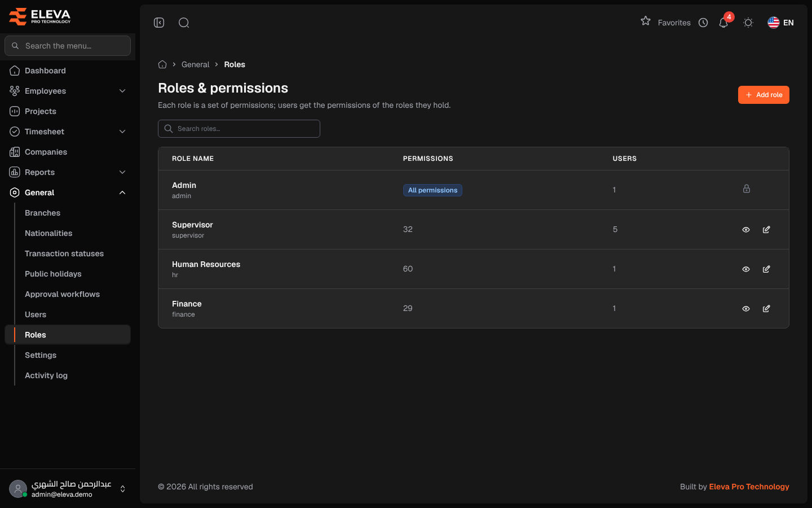Click the Supervisor role name
812x508 pixels.
(x=192, y=225)
